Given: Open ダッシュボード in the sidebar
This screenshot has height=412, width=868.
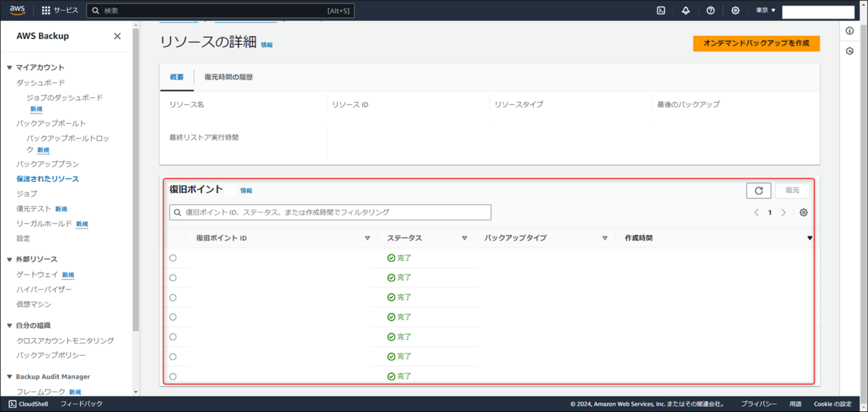Looking at the screenshot, I should [41, 82].
